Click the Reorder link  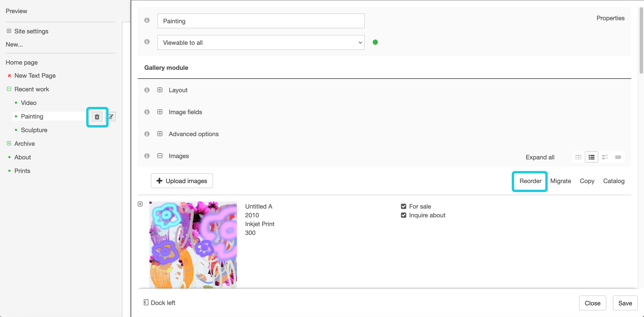pyautogui.click(x=530, y=181)
